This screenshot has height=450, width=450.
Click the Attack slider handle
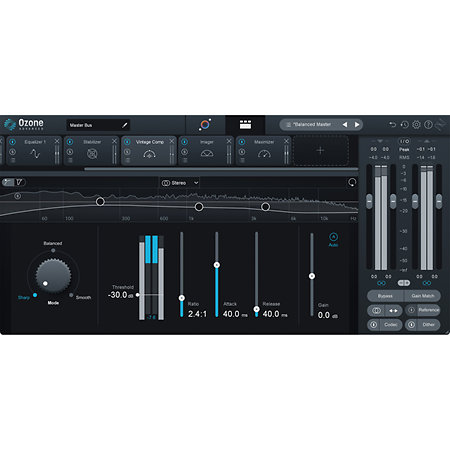pos(217,265)
